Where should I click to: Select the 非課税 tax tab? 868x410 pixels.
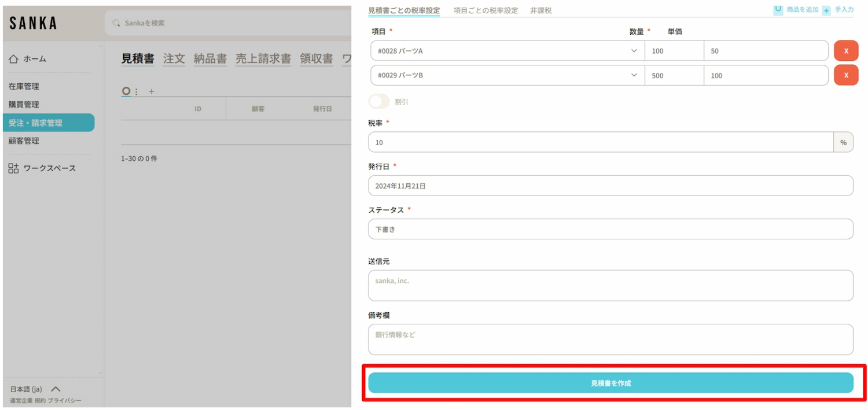[540, 10]
